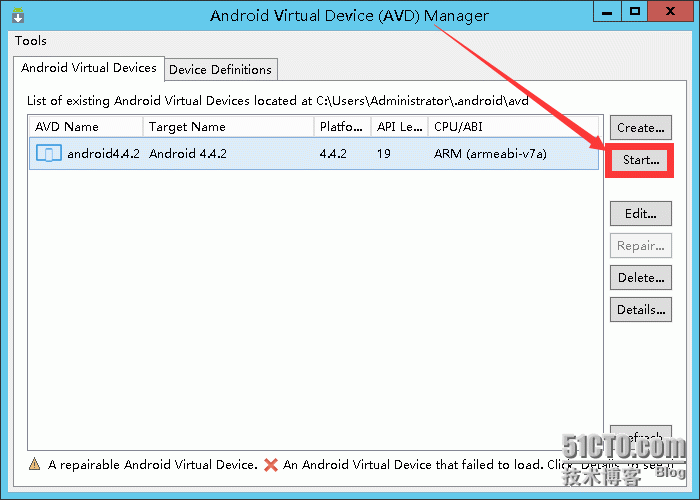
Task: Click the API Level column header
Action: pyautogui.click(x=400, y=127)
